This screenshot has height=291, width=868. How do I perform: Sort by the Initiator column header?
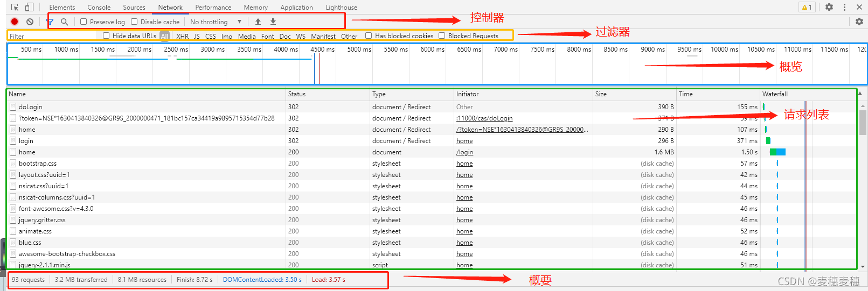[523, 94]
